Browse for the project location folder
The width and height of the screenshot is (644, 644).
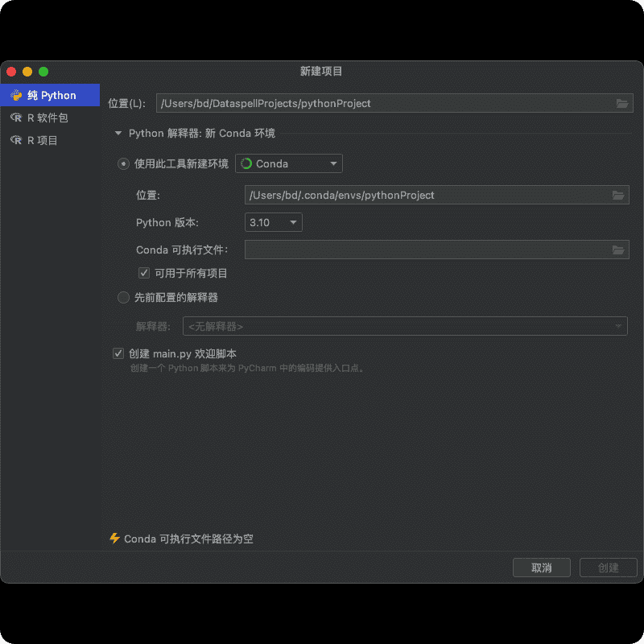(621, 104)
